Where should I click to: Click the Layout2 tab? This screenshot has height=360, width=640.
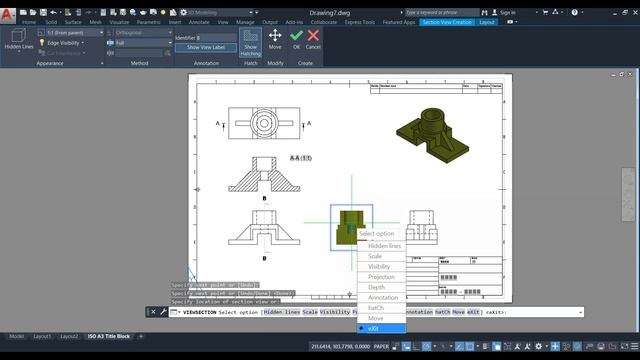[x=69, y=336]
